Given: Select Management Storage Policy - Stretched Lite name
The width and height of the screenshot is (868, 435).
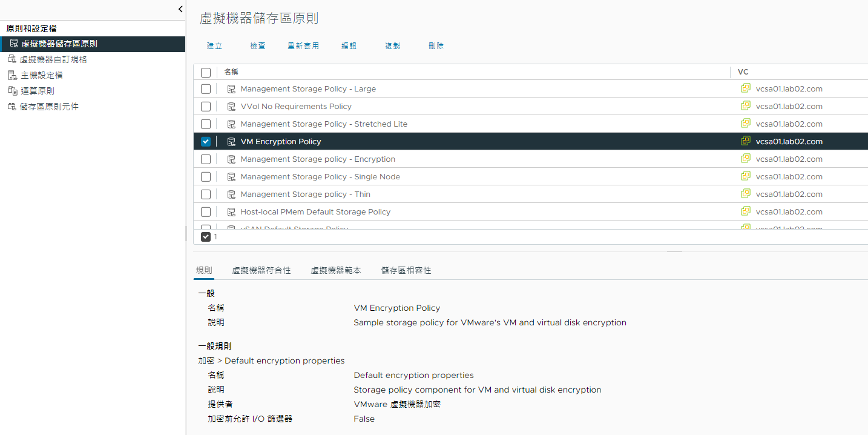Looking at the screenshot, I should pos(324,124).
